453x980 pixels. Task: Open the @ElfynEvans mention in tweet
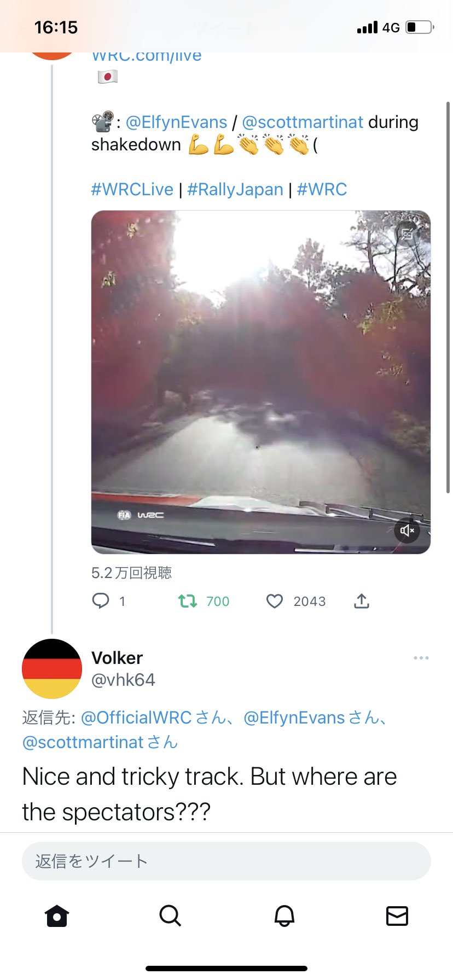pyautogui.click(x=176, y=122)
